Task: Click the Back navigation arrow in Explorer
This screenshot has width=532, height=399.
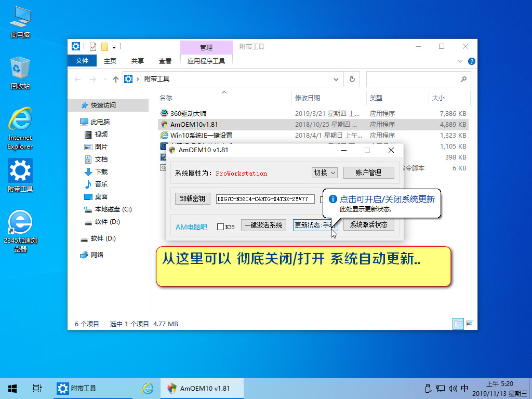Action: pos(77,79)
